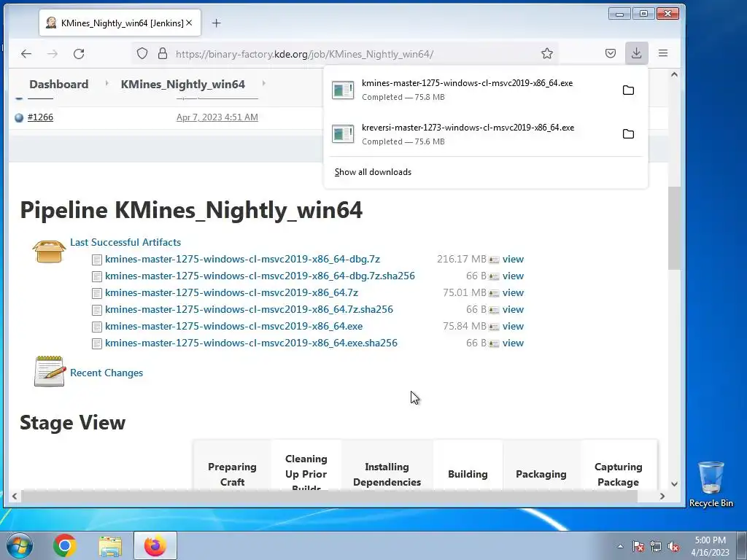This screenshot has height=560, width=747.
Task: Click fingerprint icon beside 216.17 MB
Action: coord(494,260)
